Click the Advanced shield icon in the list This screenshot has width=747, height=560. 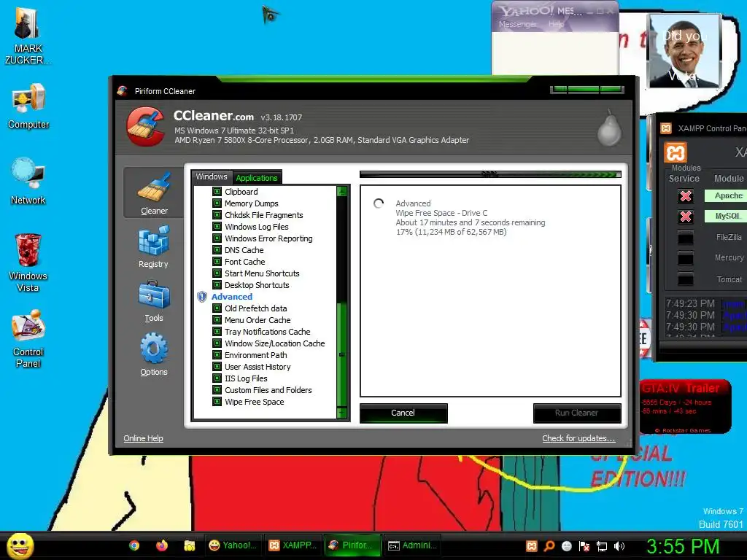[202, 297]
